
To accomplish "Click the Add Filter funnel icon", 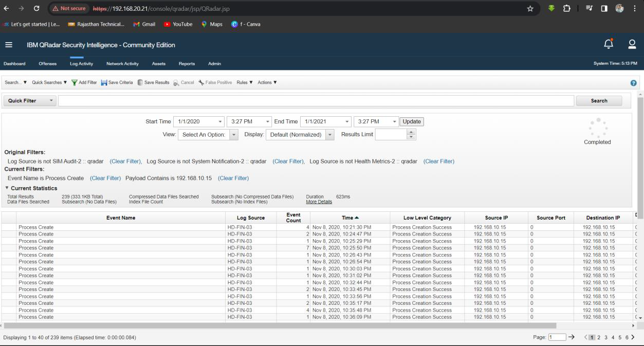I will tap(75, 83).
